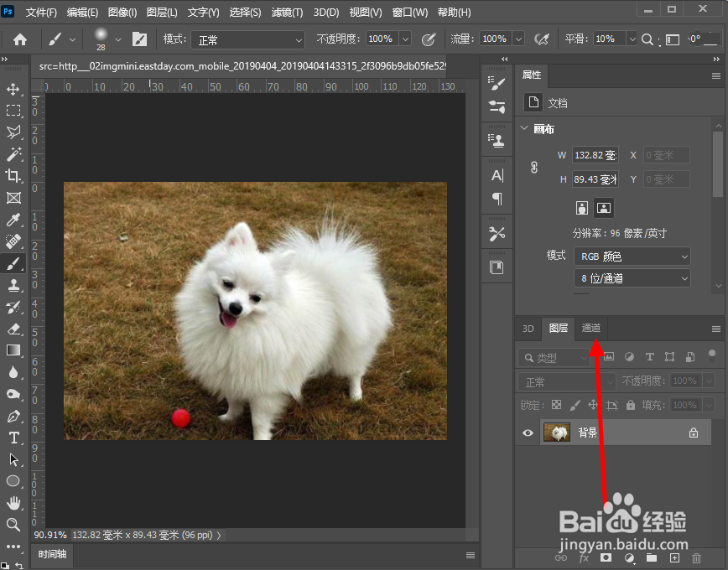Image resolution: width=728 pixels, height=570 pixels.
Task: Go to Photoshop home screen
Action: tap(19, 39)
